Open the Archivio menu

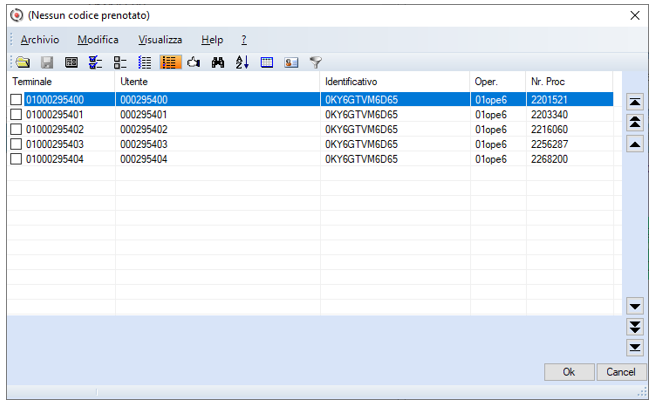[x=40, y=40]
